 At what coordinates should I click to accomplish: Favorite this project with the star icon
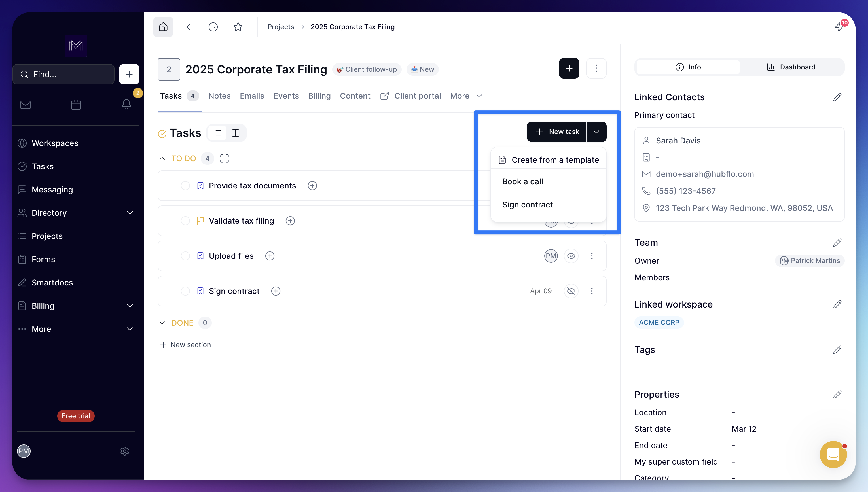238,27
